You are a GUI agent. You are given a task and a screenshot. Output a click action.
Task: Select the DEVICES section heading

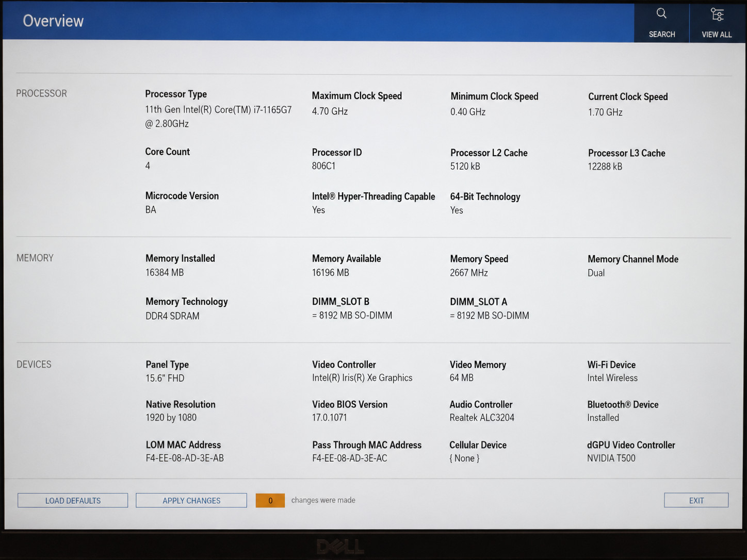click(x=34, y=365)
